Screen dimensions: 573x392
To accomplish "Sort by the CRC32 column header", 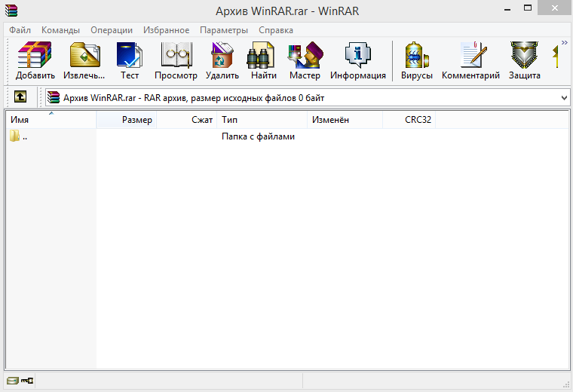I will point(409,120).
